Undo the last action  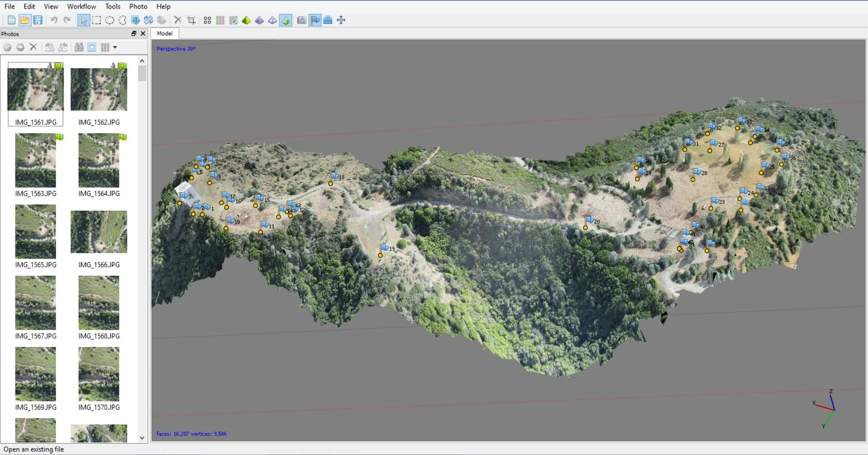(x=54, y=20)
